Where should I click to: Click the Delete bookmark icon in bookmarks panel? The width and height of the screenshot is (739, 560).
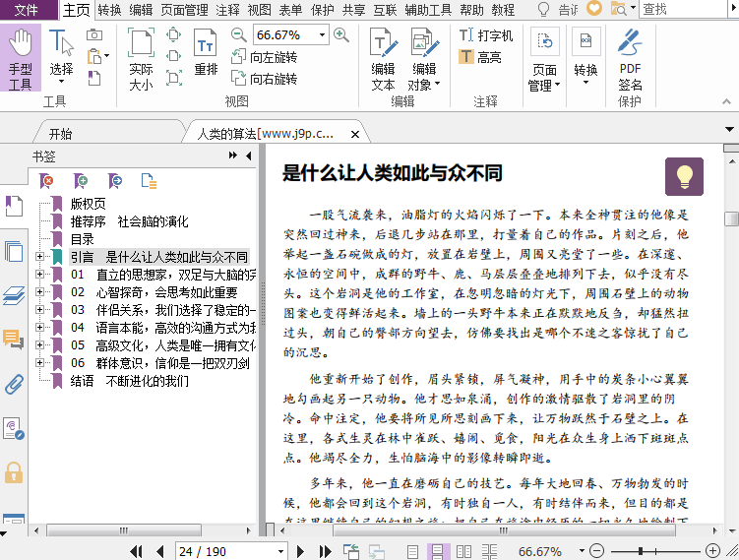click(x=47, y=180)
